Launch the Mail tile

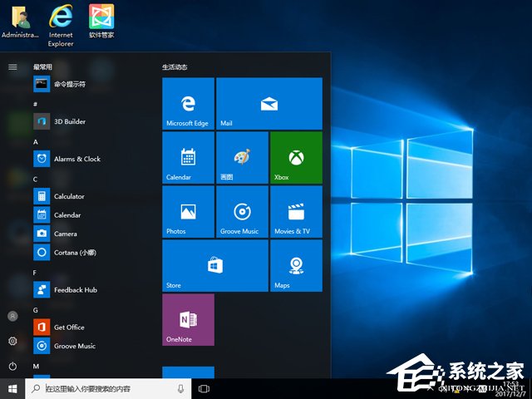(268, 103)
